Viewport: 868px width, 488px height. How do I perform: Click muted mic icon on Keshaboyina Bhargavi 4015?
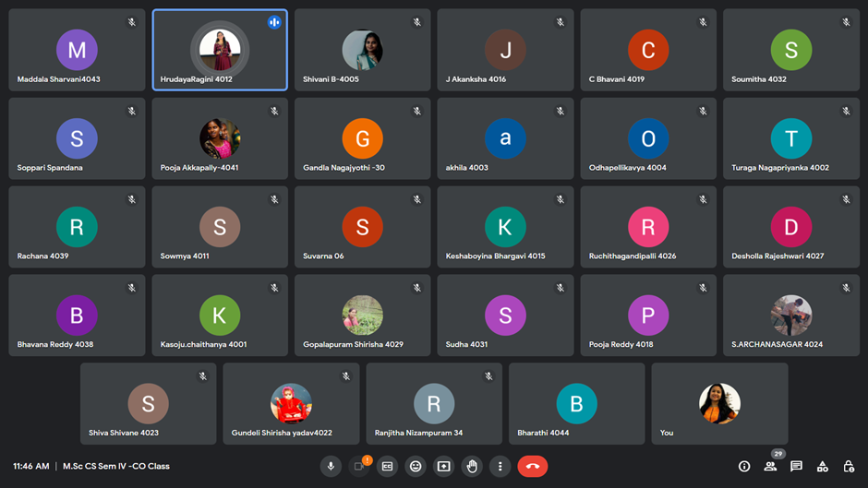coord(561,199)
